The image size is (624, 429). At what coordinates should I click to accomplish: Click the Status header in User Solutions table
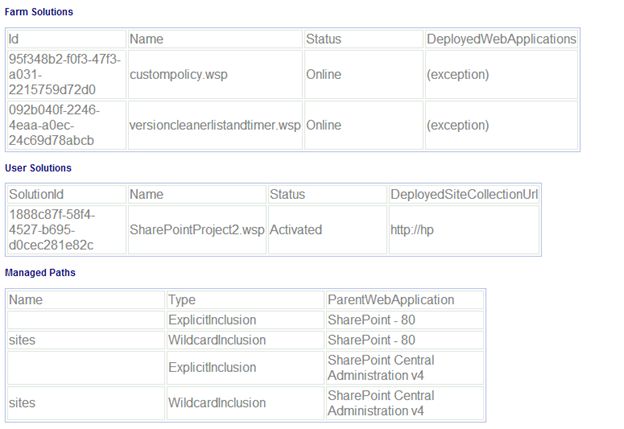pos(288,194)
